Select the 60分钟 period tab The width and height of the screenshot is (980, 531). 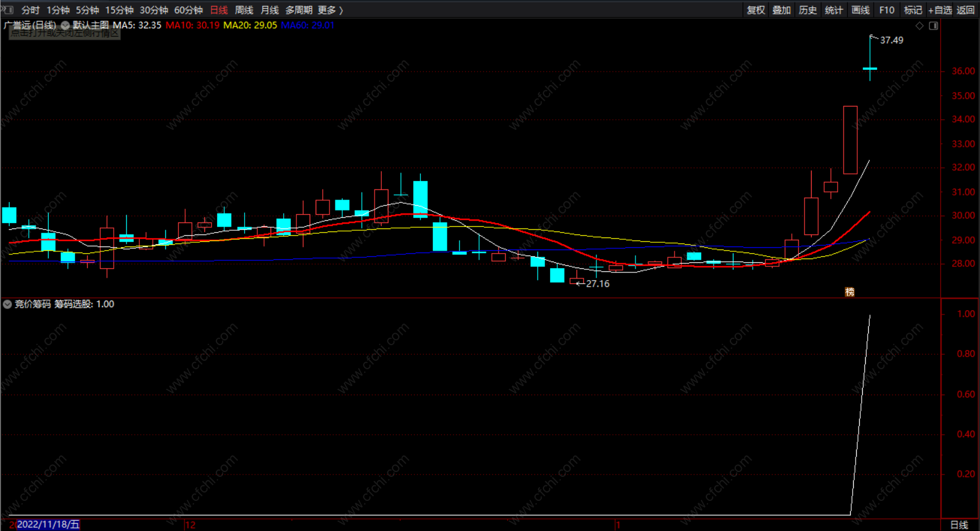click(189, 10)
